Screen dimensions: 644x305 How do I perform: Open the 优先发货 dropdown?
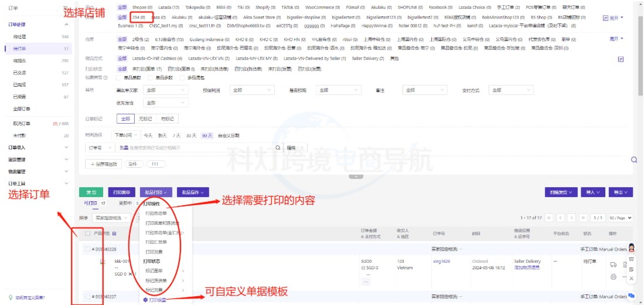165,103
